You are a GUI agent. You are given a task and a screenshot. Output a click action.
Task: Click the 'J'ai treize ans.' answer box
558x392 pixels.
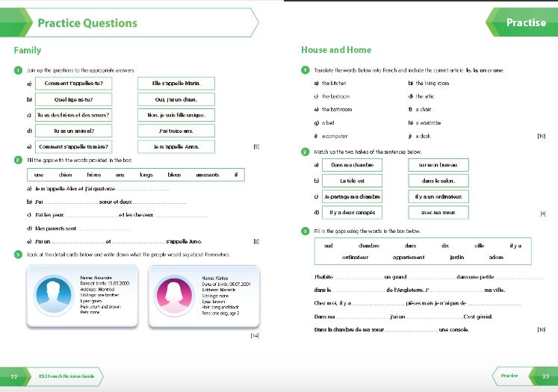click(x=176, y=131)
